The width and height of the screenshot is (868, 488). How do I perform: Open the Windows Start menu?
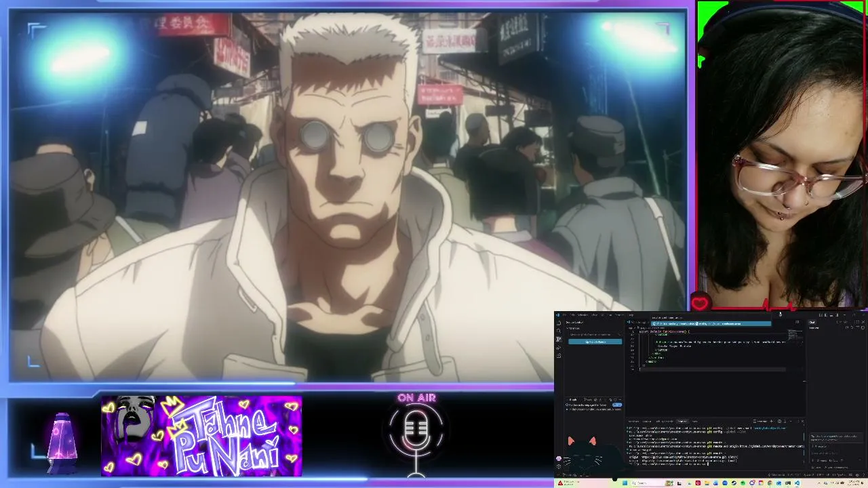[x=625, y=483]
